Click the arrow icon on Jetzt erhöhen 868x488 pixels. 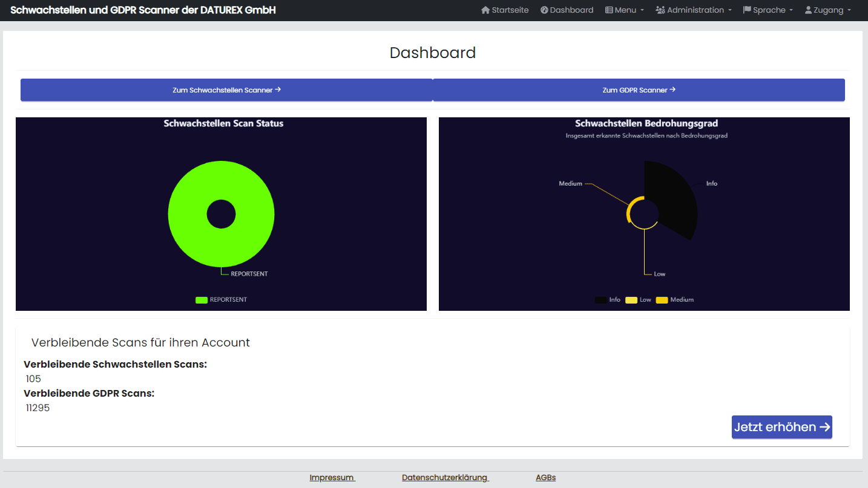(824, 427)
